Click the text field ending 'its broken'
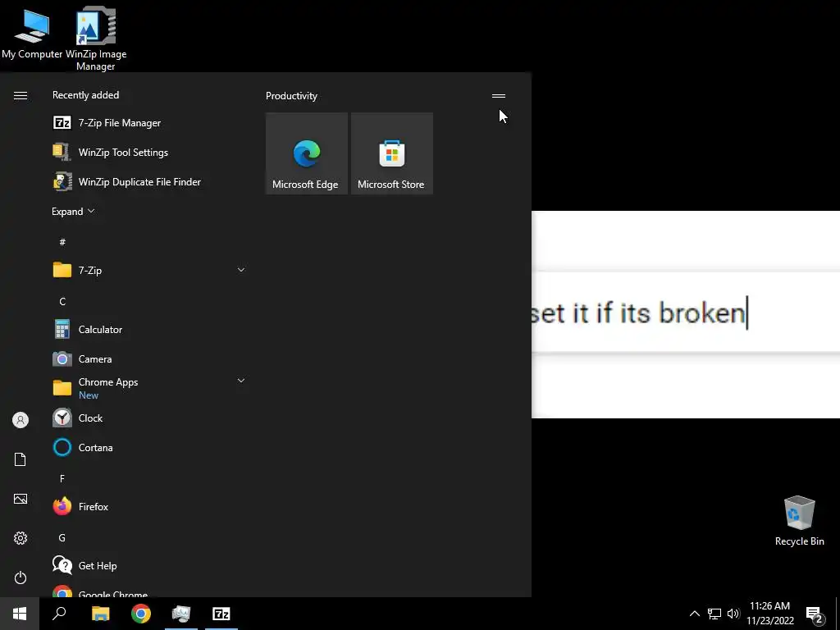 coord(686,313)
